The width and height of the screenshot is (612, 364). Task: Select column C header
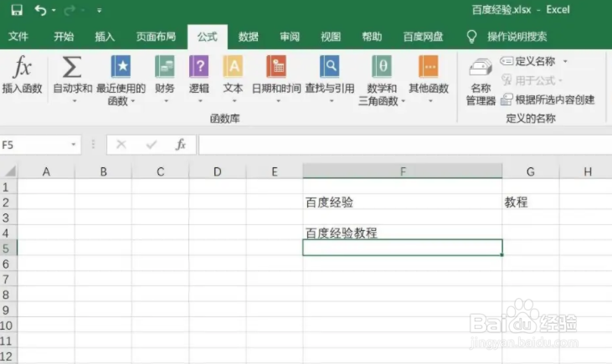pyautogui.click(x=160, y=172)
